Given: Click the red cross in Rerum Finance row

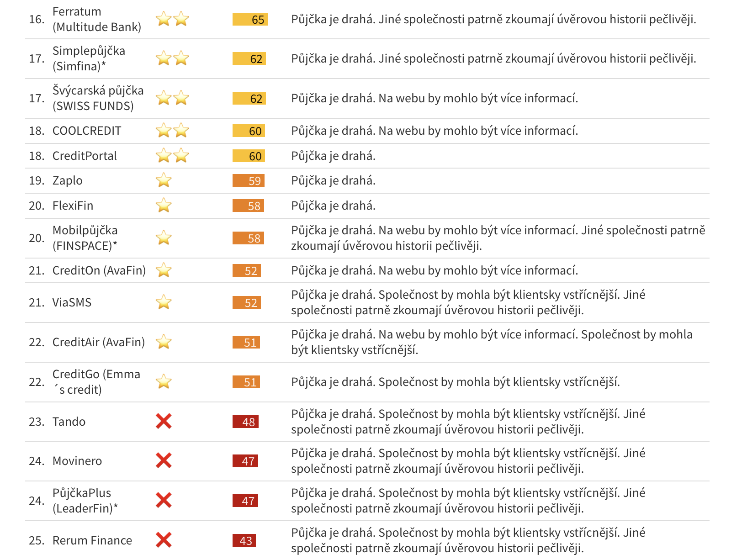Looking at the screenshot, I should (x=164, y=540).
